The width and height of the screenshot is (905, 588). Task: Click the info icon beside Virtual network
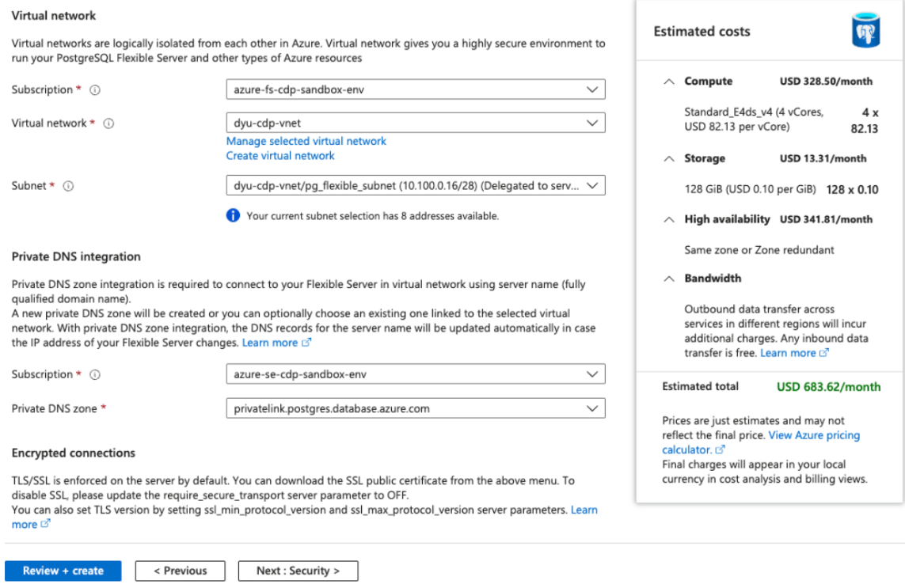coord(107,123)
